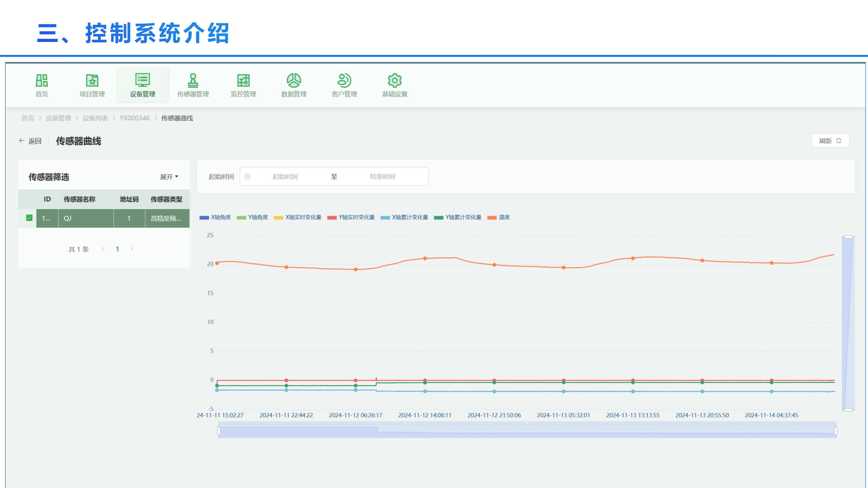
Task: Open the 数据管理 data management icon
Action: point(294,80)
